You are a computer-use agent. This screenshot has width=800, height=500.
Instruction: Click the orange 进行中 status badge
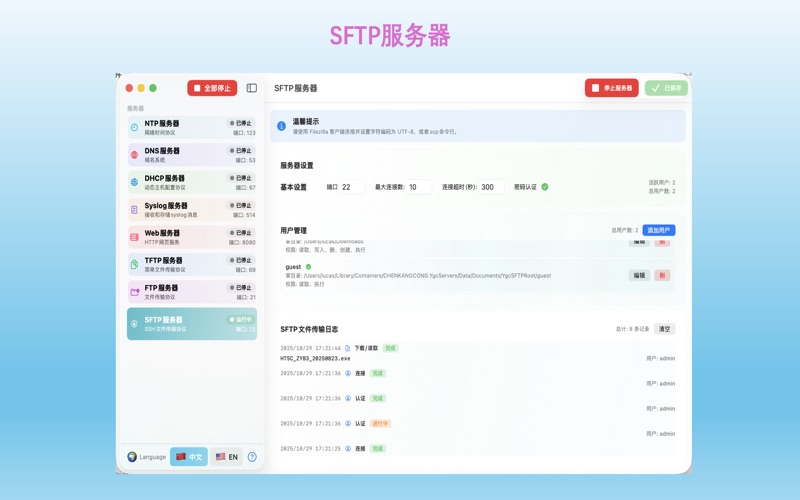380,423
